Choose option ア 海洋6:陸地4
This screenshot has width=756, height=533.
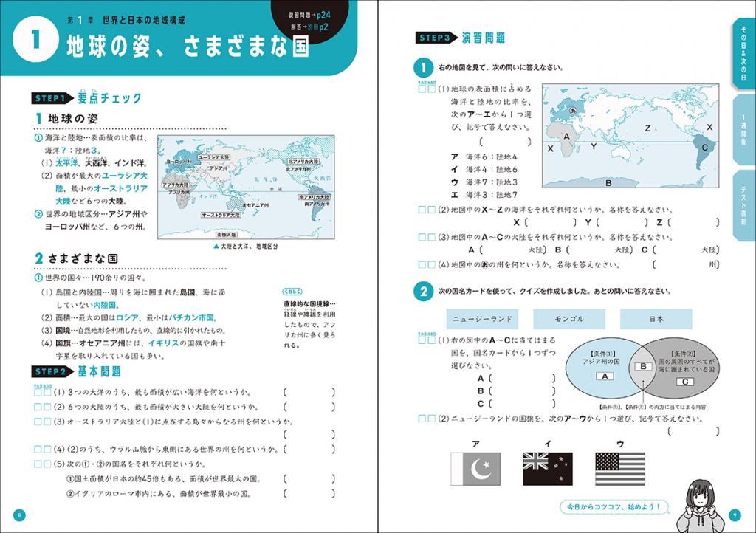point(484,157)
